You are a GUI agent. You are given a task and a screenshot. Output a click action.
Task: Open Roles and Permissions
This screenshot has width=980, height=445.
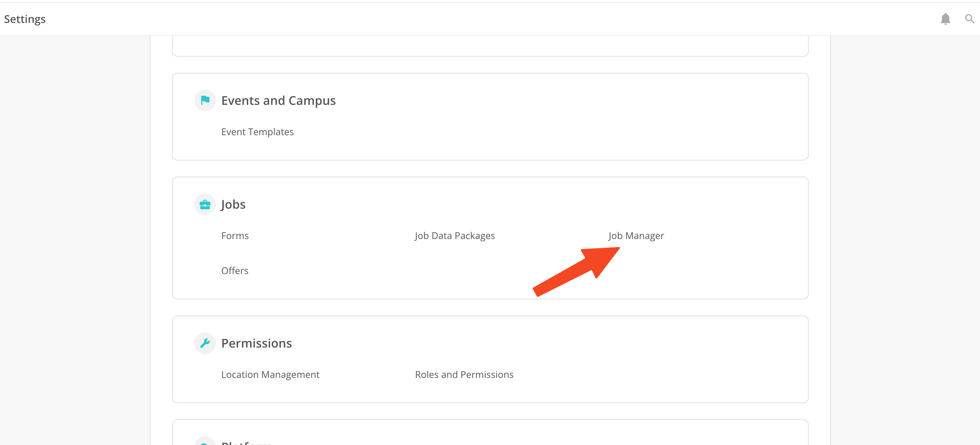[464, 375]
